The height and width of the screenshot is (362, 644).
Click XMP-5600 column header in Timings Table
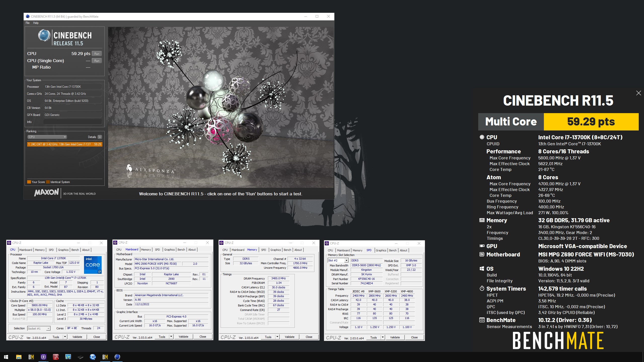pos(374,291)
